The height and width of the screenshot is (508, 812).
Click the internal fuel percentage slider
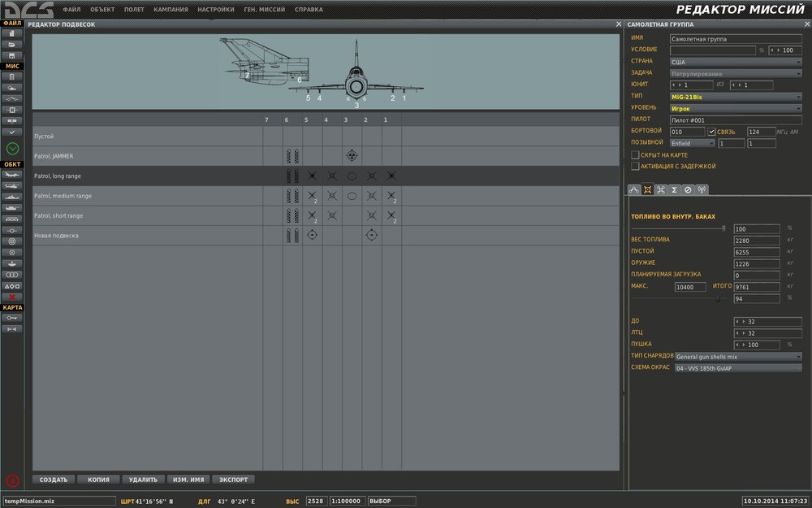pyautogui.click(x=723, y=229)
